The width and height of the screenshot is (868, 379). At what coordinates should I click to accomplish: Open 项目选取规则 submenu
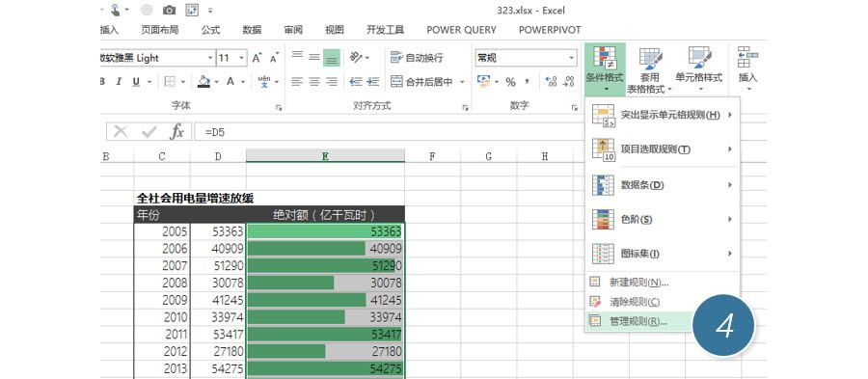663,149
